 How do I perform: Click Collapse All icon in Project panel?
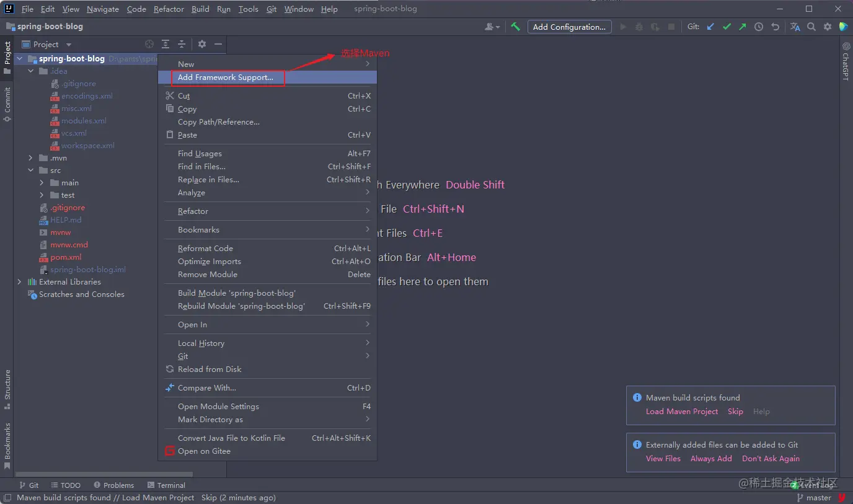tap(182, 44)
